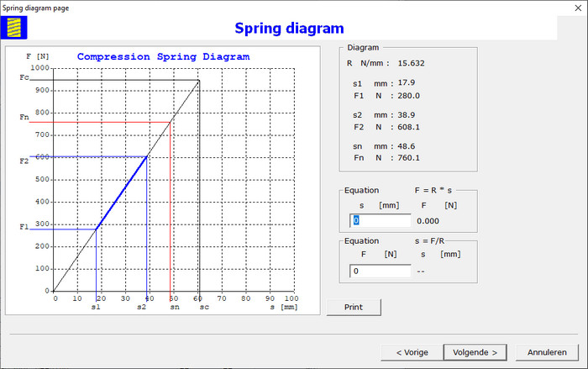Select the sn label below the chart
Image resolution: width=588 pixels, height=369 pixels.
(174, 308)
